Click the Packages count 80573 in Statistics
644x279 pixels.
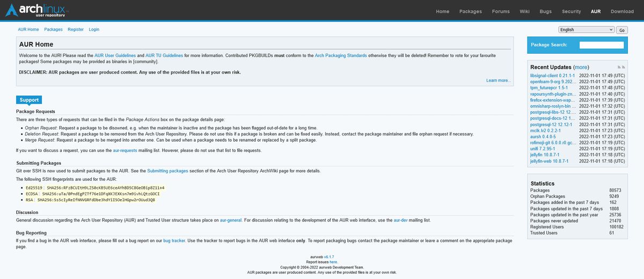click(615, 190)
